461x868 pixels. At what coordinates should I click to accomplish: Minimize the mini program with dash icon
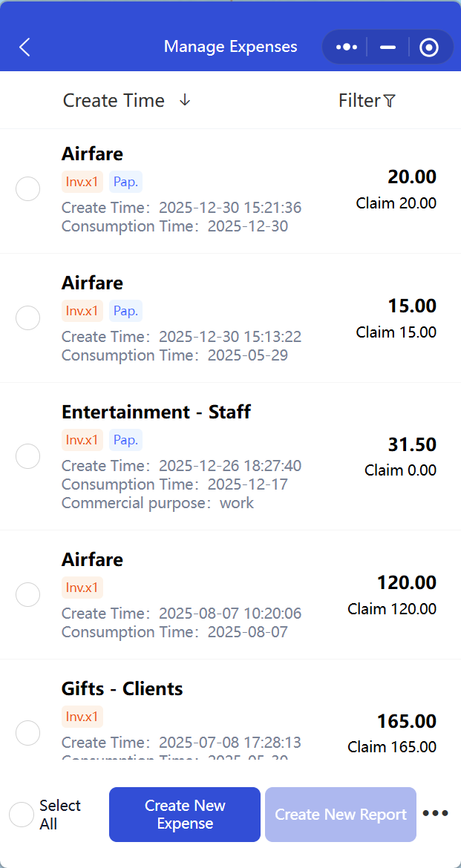coord(388,47)
